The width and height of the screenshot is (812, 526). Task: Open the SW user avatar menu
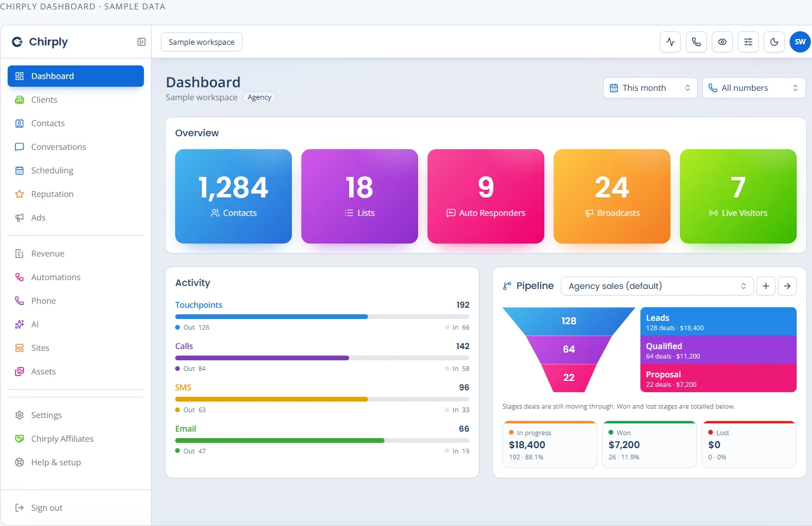(800, 42)
